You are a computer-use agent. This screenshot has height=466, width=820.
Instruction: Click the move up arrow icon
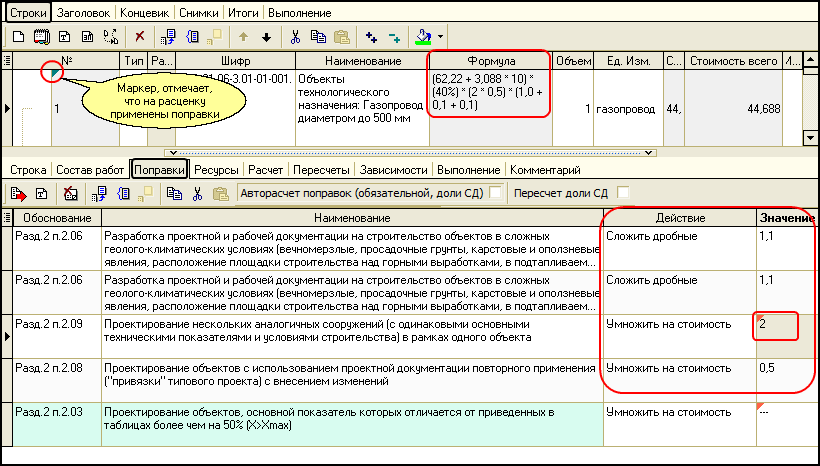tap(243, 37)
